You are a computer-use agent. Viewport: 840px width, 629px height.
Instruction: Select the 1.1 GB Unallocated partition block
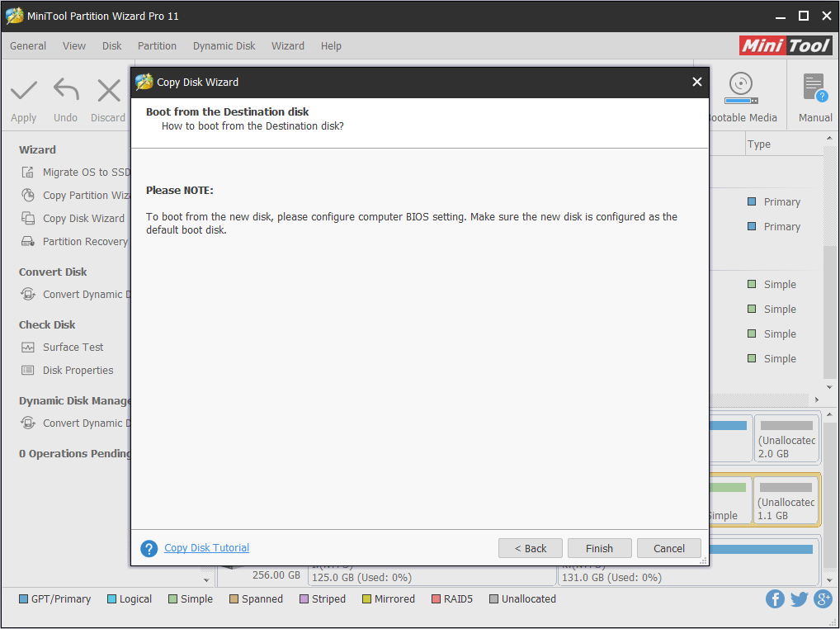click(786, 501)
